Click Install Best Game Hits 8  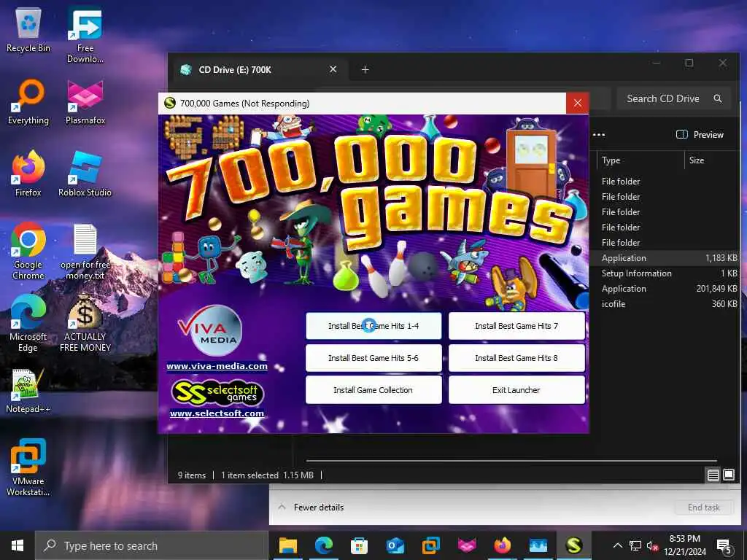(516, 358)
